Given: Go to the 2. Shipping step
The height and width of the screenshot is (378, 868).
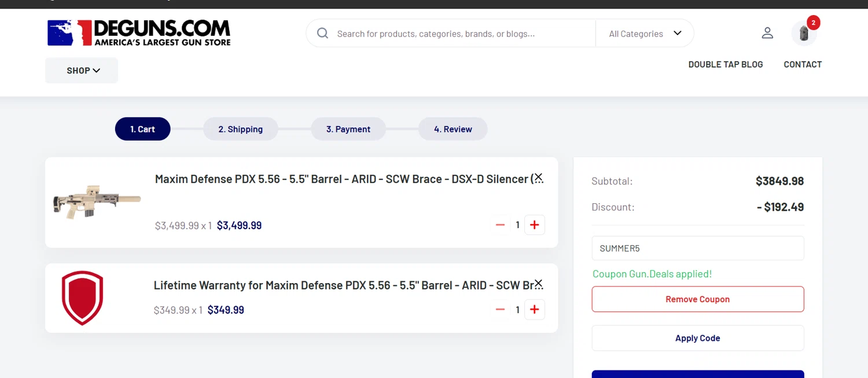Looking at the screenshot, I should click(x=241, y=129).
